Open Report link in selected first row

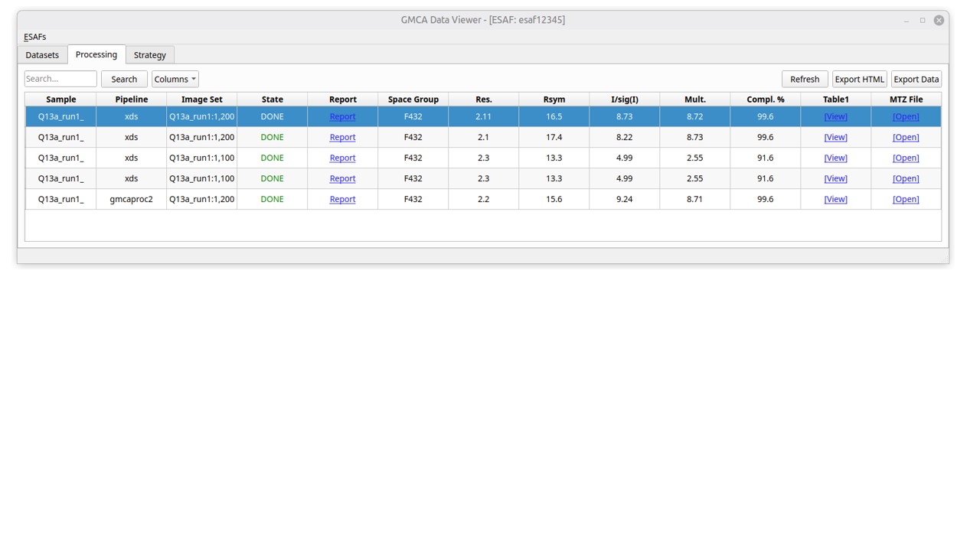point(342,116)
